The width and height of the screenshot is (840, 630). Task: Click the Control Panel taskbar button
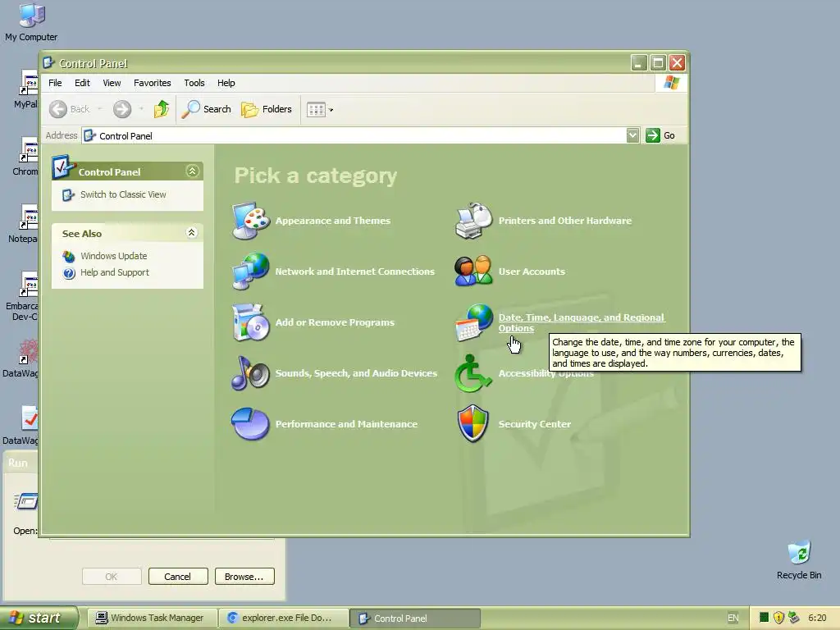415,619
